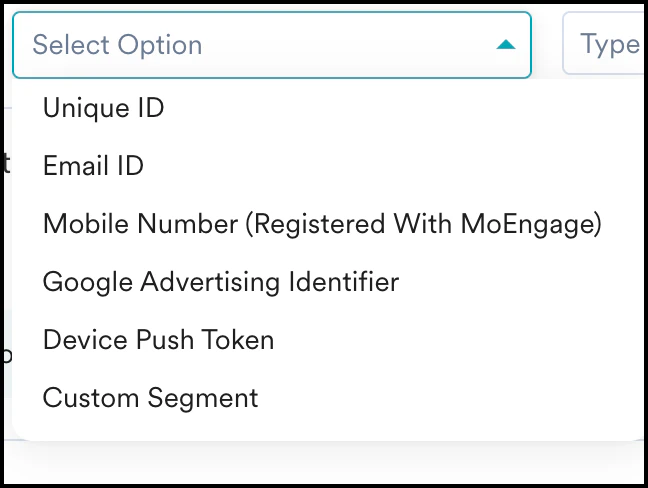Set identifier type to Unique ID
The width and height of the screenshot is (648, 488).
(x=103, y=108)
